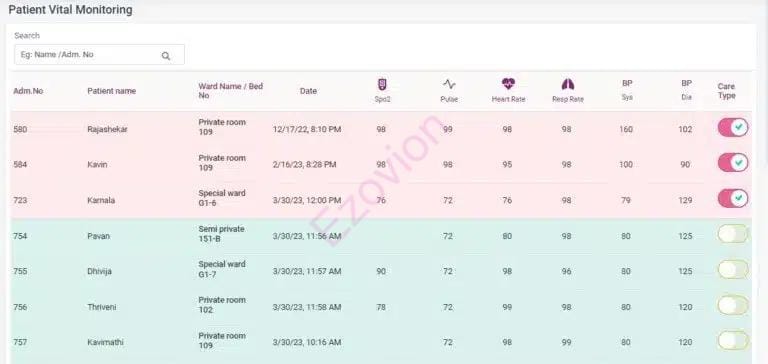Click Rajashekar's BP Sys value 160

coord(626,129)
